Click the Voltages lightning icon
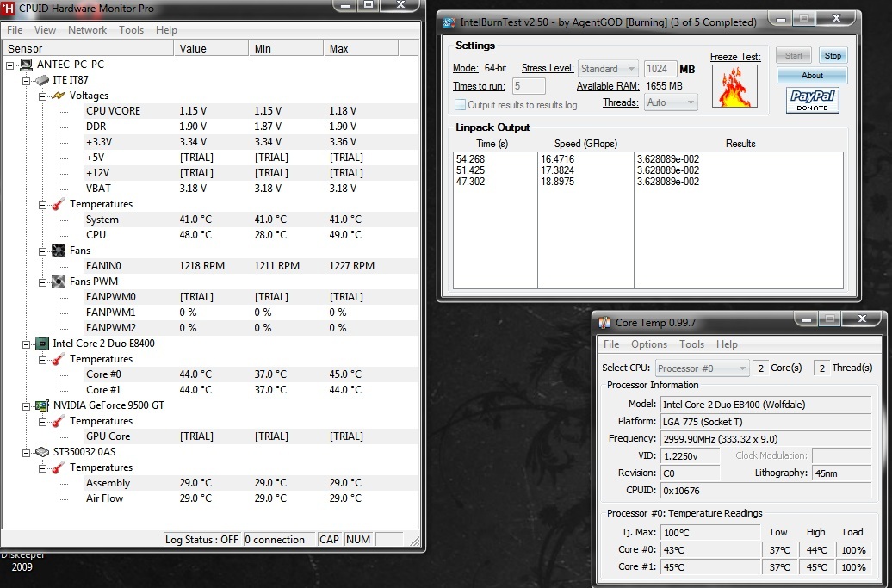Screen dimensions: 892x588 coord(59,96)
